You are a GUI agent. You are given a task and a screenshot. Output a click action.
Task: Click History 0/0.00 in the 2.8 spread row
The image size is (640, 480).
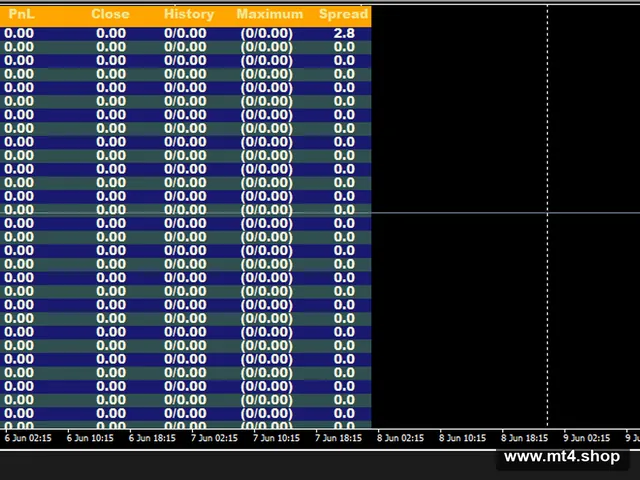click(185, 33)
